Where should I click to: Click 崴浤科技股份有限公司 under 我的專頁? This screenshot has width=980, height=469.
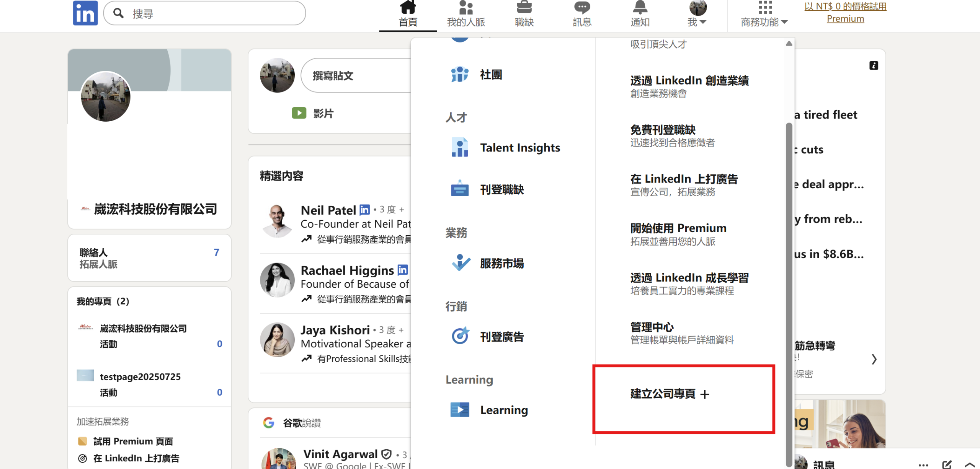click(x=143, y=329)
